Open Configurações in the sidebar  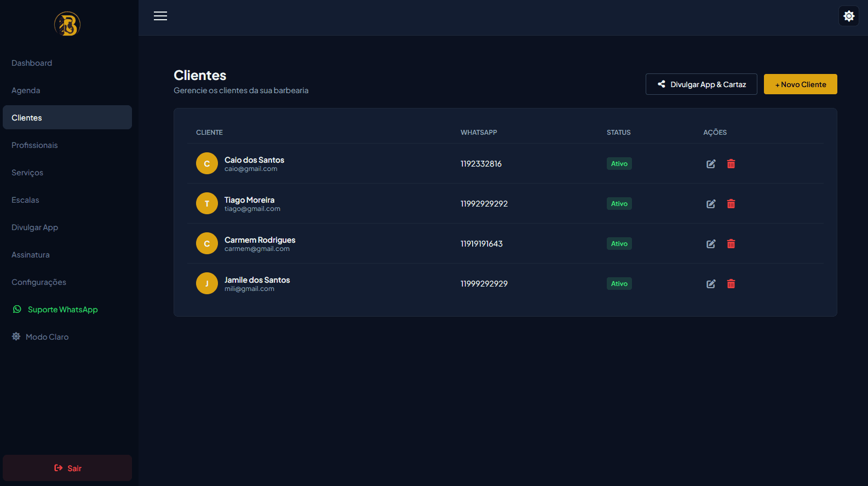coord(67,282)
